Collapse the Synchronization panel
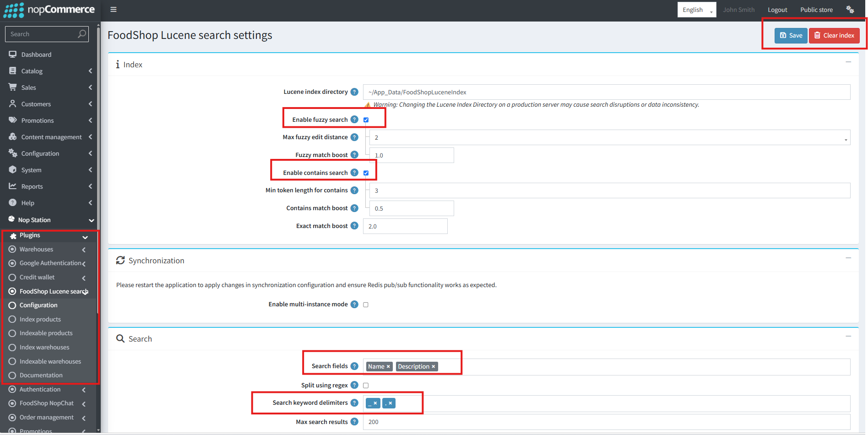The image size is (868, 435). click(x=848, y=258)
